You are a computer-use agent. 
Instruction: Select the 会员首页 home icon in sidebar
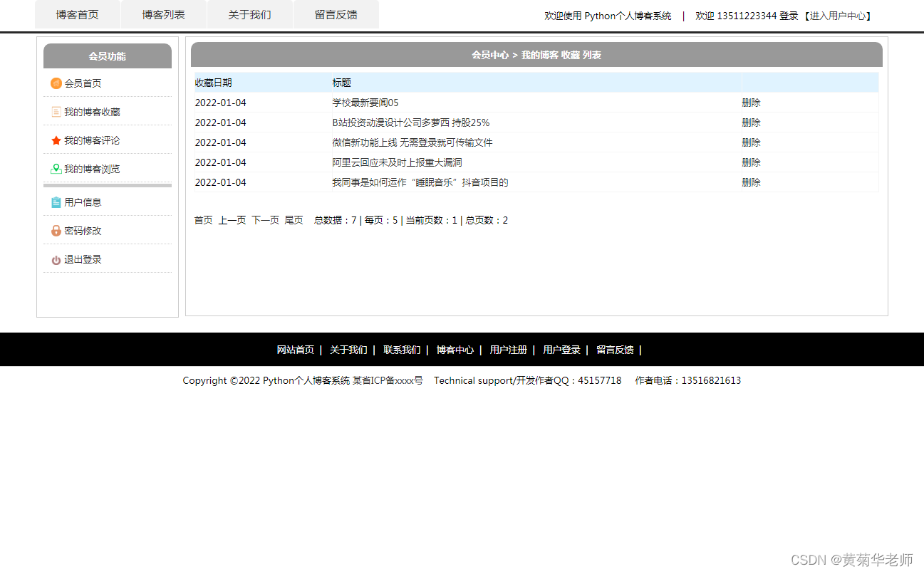(x=56, y=83)
